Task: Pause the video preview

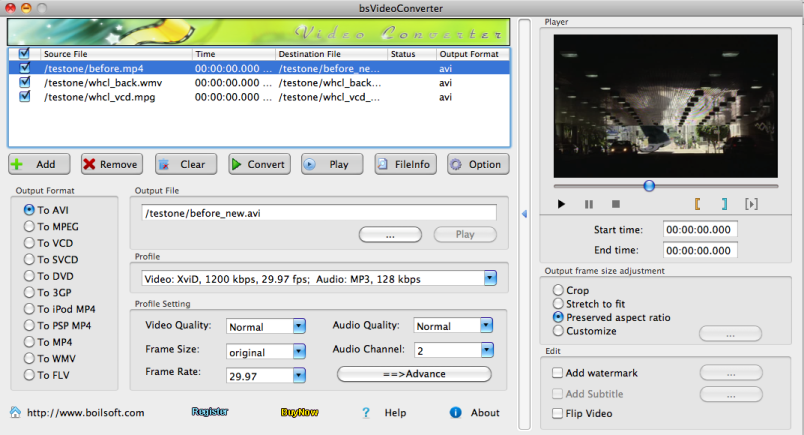Action: tap(589, 204)
